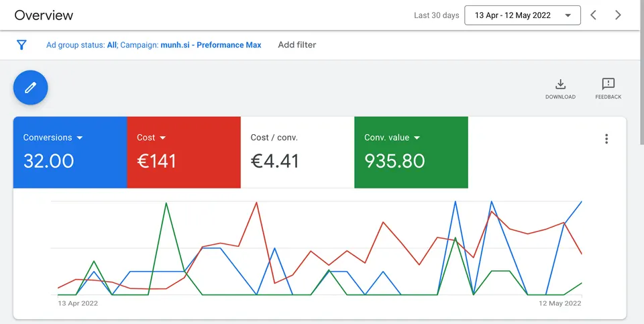Open the date range dropdown 13 Apr - 12 May
The height and width of the screenshot is (324, 644).
pos(523,15)
